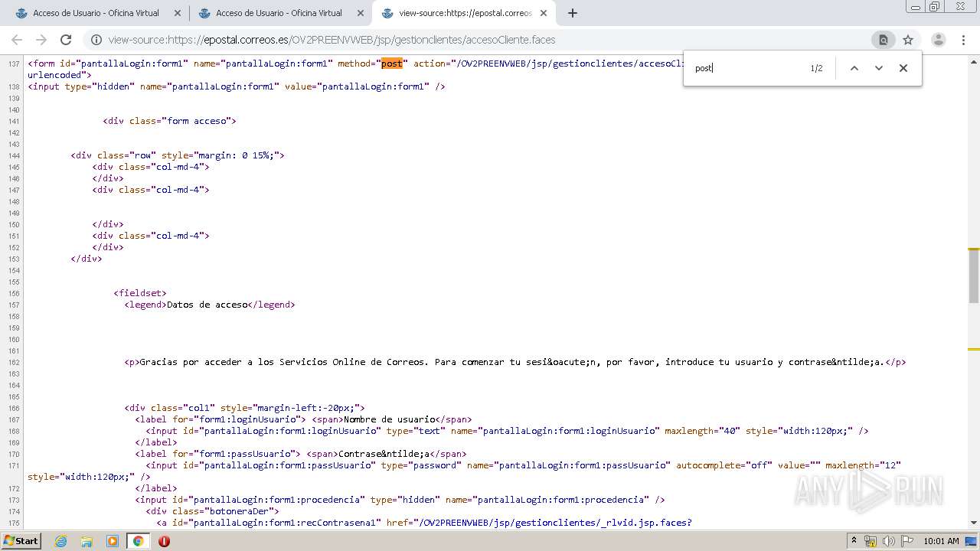Launch Internet Explorer from taskbar
980x551 pixels.
tap(61, 541)
